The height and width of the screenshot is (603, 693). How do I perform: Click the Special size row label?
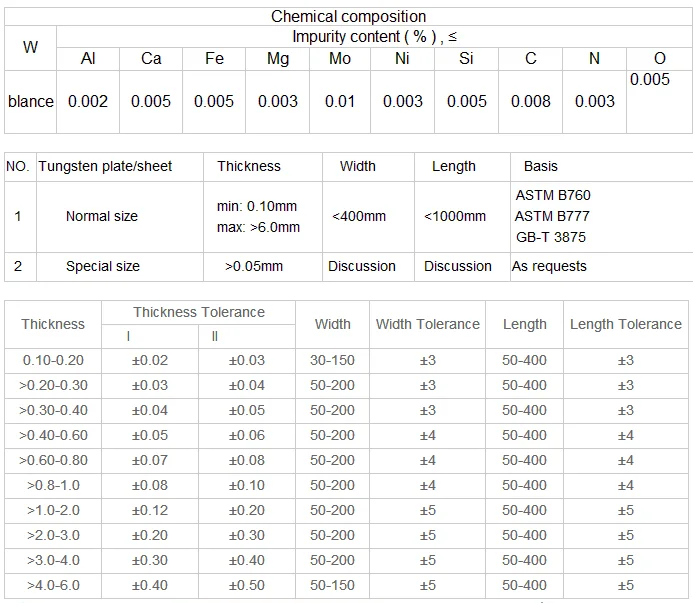[x=103, y=266]
